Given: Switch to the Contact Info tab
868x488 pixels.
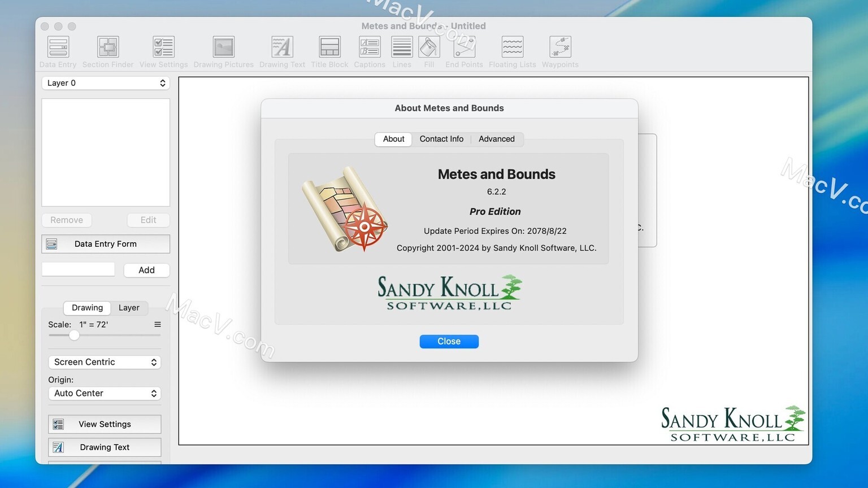Looking at the screenshot, I should coord(441,139).
